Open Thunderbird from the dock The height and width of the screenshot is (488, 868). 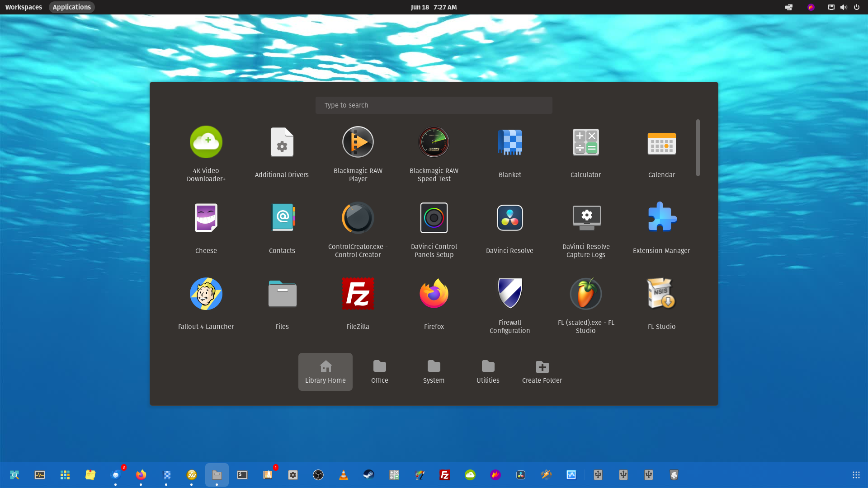click(116, 475)
